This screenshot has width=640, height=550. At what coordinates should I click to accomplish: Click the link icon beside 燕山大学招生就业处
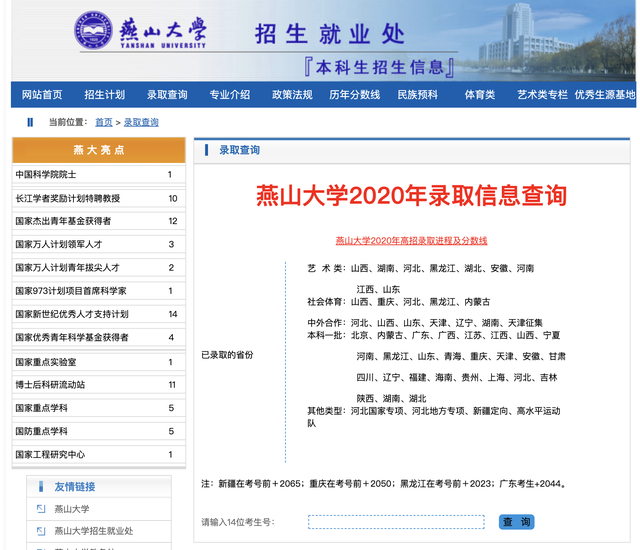pyautogui.click(x=41, y=531)
